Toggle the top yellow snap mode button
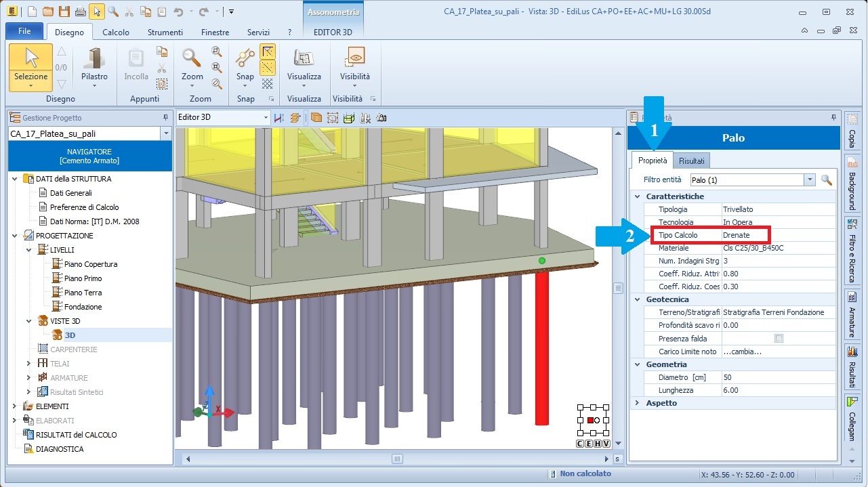Viewport: 868px width, 487px height. pos(268,51)
